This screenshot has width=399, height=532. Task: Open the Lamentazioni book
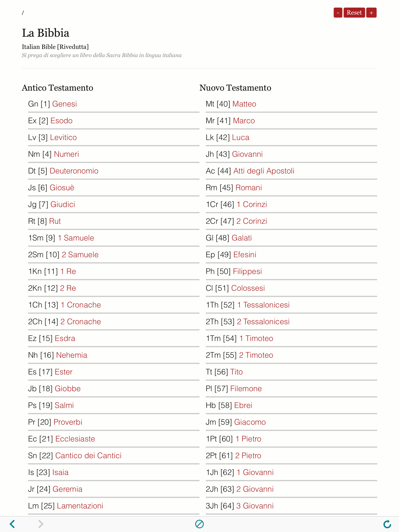pos(80,506)
